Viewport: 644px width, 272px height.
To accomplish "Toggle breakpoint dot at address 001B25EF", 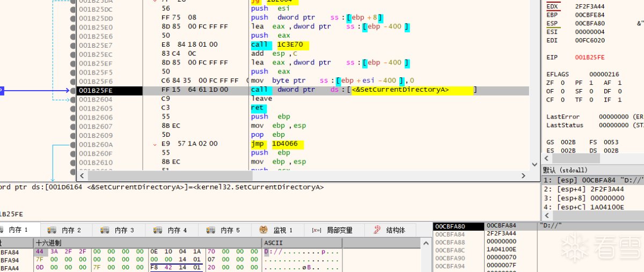I will pyautogui.click(x=73, y=63).
